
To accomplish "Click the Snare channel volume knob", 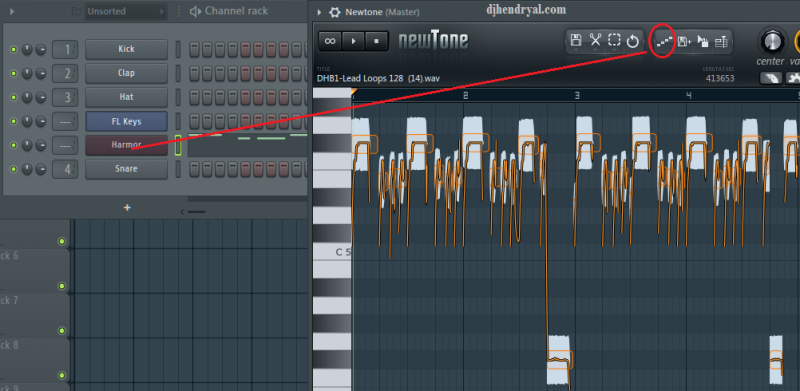I will click(x=40, y=169).
